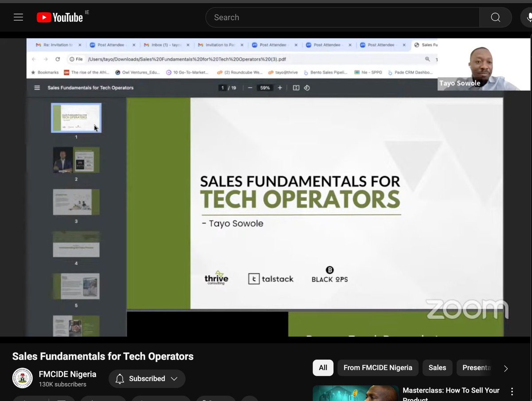Toggle PDF viewer sidebar menu icon

click(x=37, y=88)
